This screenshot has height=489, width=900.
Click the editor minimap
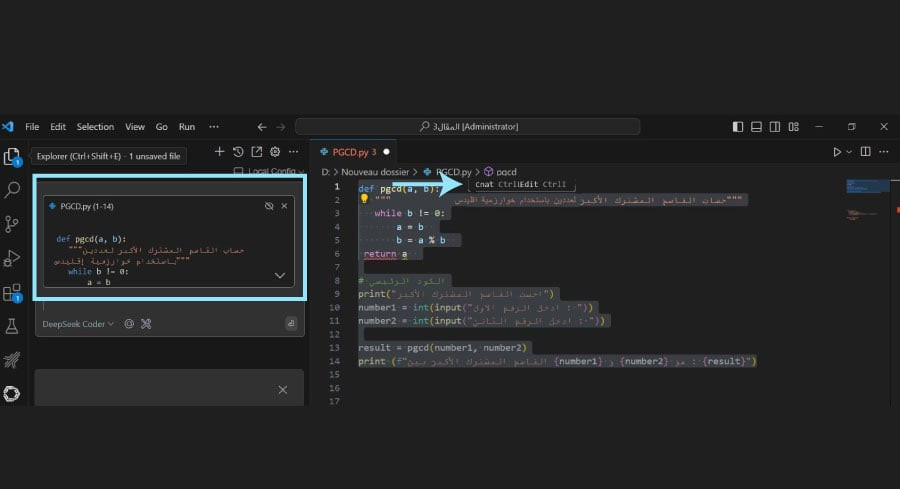tap(867, 198)
